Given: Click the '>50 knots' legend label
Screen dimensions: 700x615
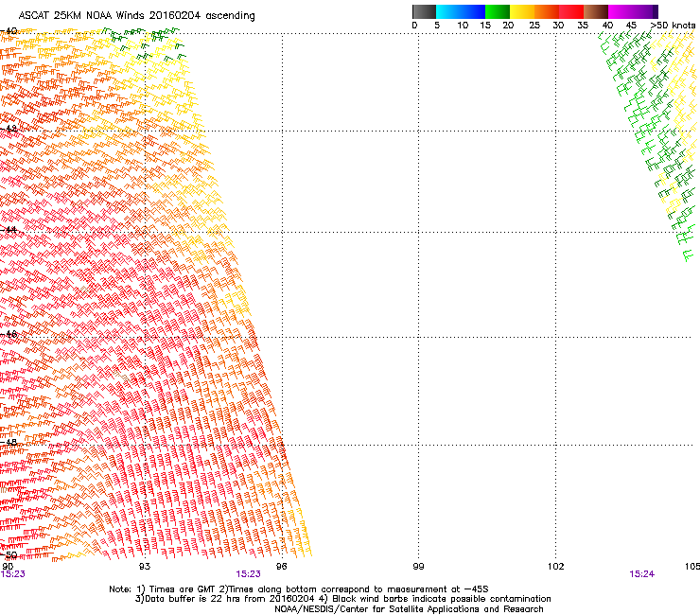Looking at the screenshot, I should click(x=673, y=26).
